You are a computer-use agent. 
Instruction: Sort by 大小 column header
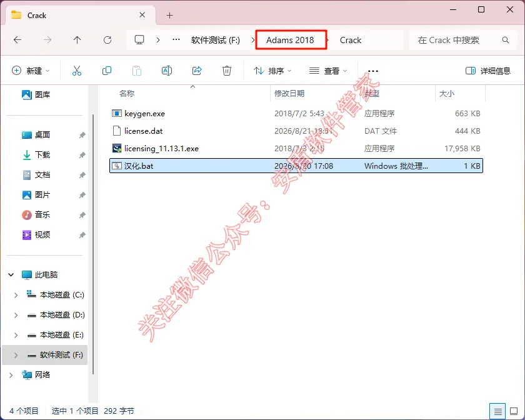pyautogui.click(x=447, y=94)
